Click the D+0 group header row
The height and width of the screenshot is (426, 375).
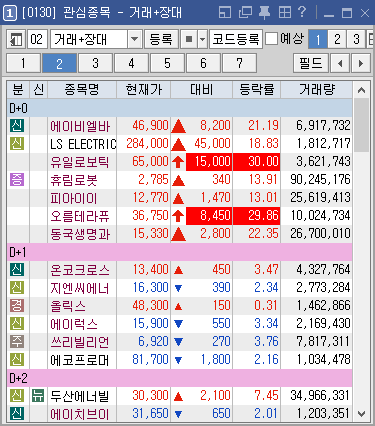(x=180, y=108)
